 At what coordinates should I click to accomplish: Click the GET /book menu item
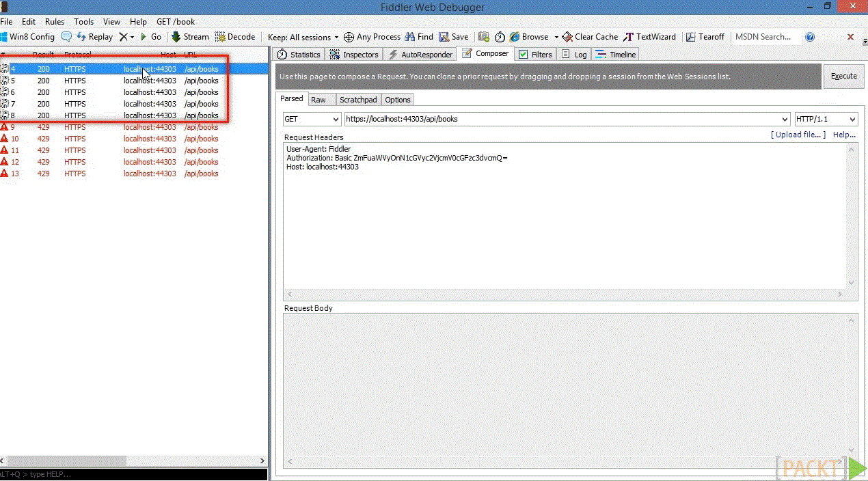176,22
